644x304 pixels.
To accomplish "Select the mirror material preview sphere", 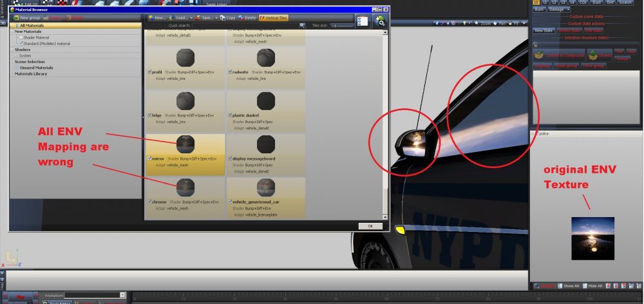I will click(185, 145).
